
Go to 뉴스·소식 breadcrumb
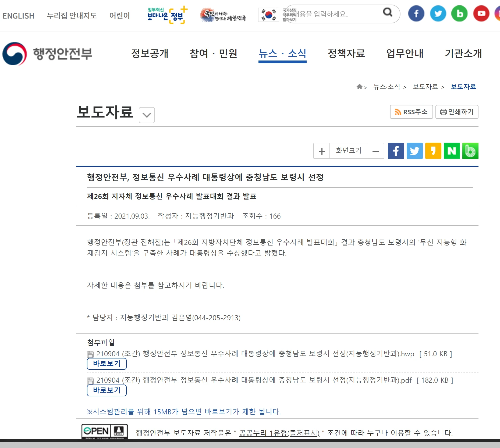coord(386,87)
